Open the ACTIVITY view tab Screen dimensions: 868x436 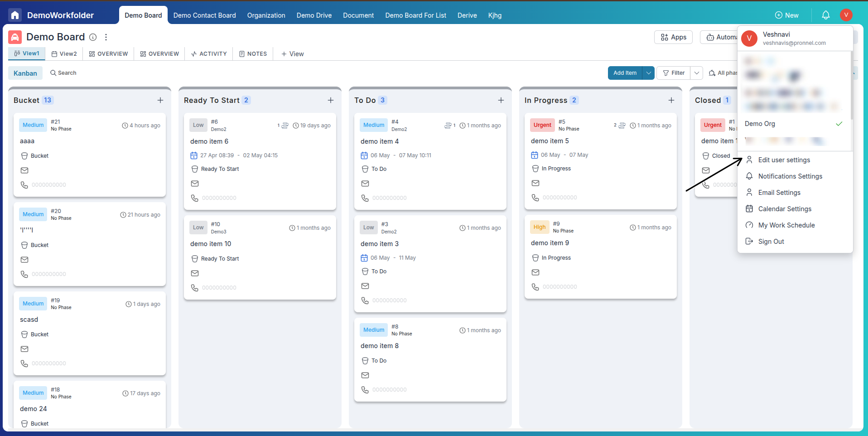pos(209,54)
